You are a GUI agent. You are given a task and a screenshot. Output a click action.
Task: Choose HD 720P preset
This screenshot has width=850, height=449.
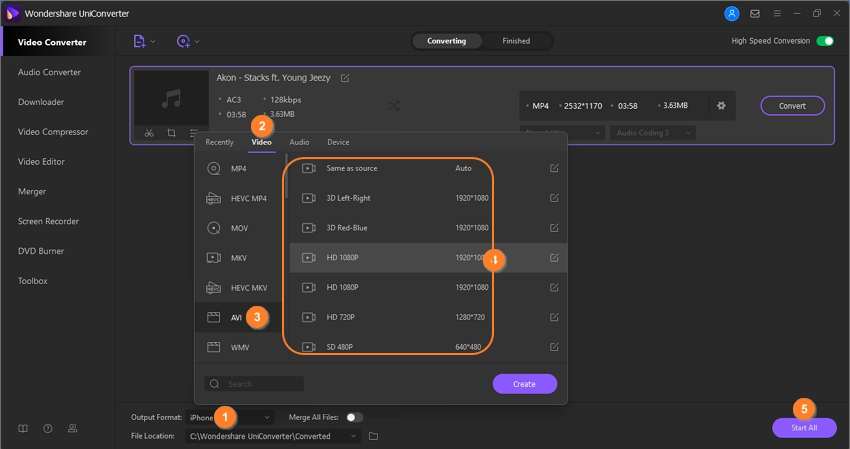428,317
